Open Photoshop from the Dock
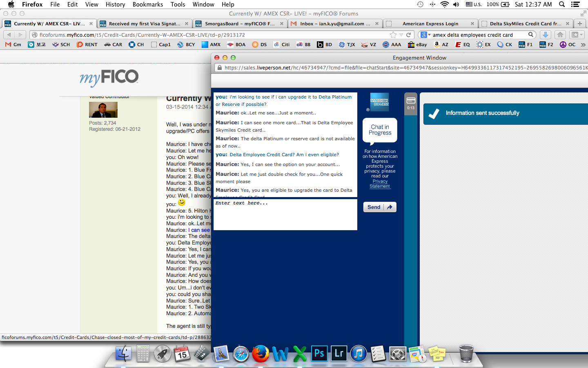The width and height of the screenshot is (588, 368). pos(319,353)
